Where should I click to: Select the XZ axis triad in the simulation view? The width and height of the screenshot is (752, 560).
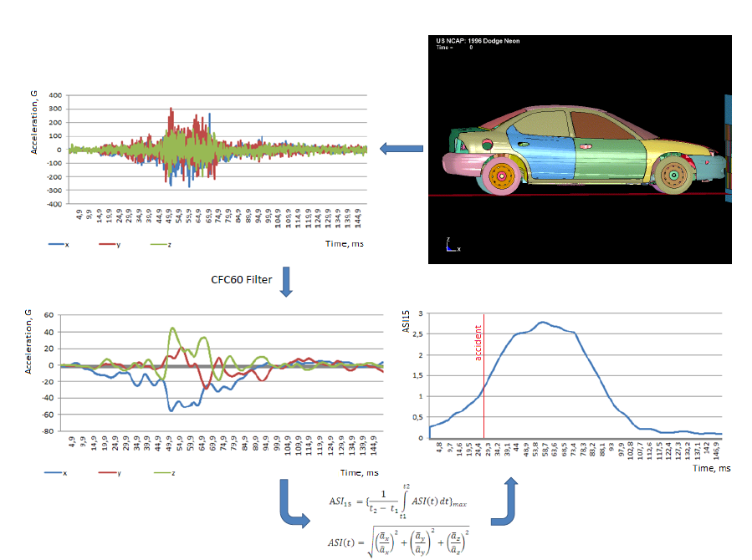[x=450, y=245]
